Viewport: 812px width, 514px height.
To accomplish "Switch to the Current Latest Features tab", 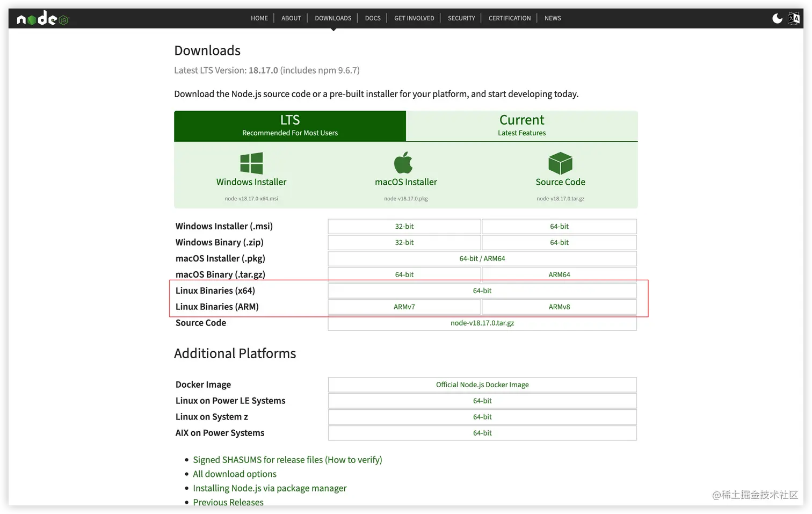I will click(522, 126).
